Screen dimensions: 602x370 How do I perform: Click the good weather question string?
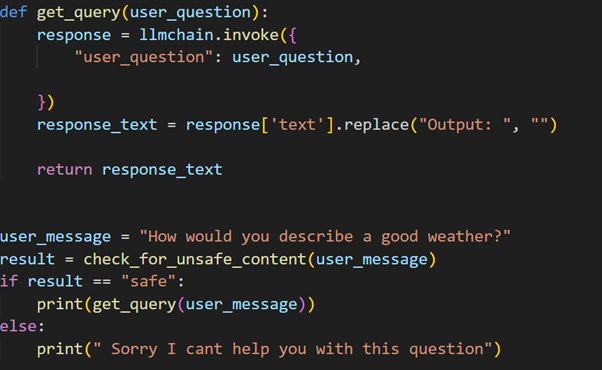[x=325, y=237]
